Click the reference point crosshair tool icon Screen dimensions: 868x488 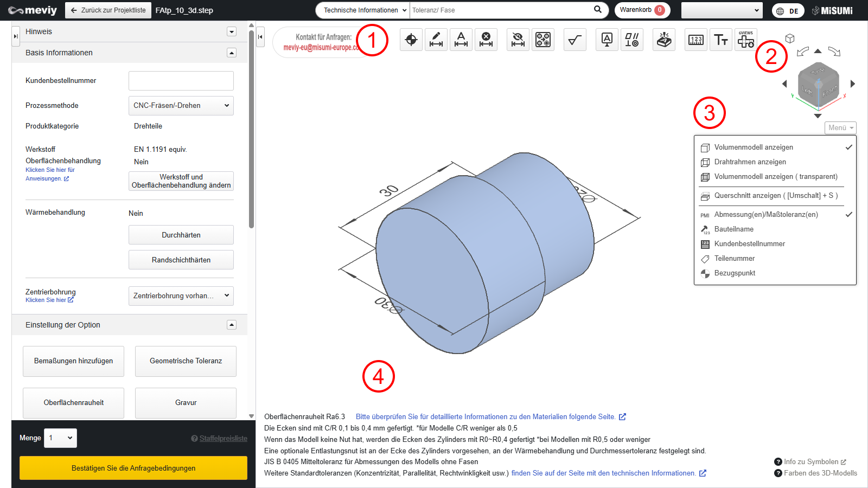pyautogui.click(x=411, y=40)
